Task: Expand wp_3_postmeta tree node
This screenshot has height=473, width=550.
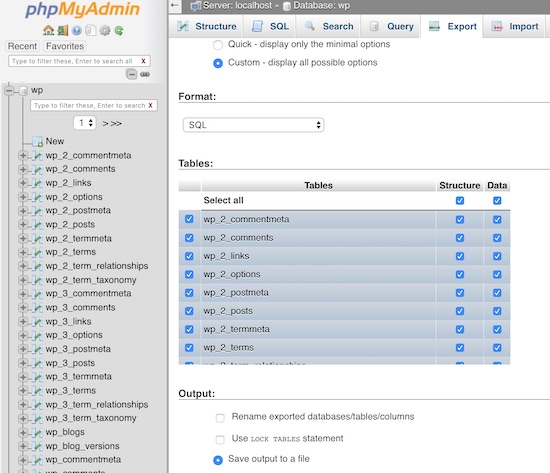Action: (23, 349)
